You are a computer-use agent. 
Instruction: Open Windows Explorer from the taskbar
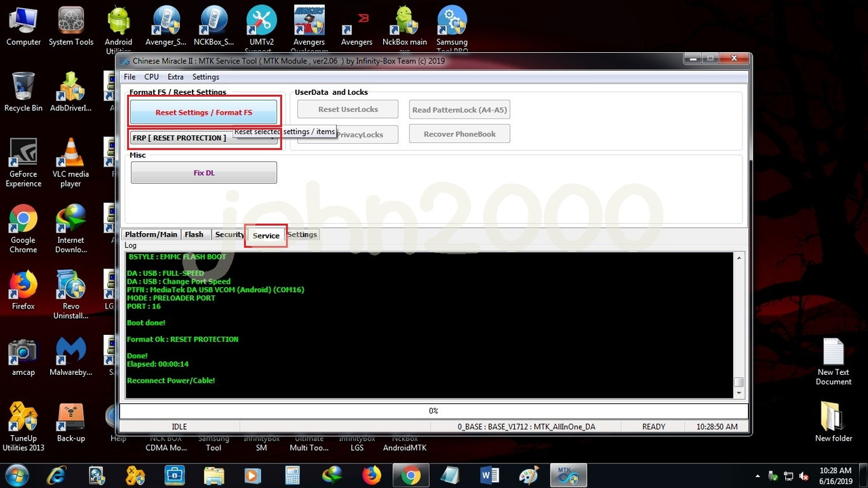[x=214, y=475]
